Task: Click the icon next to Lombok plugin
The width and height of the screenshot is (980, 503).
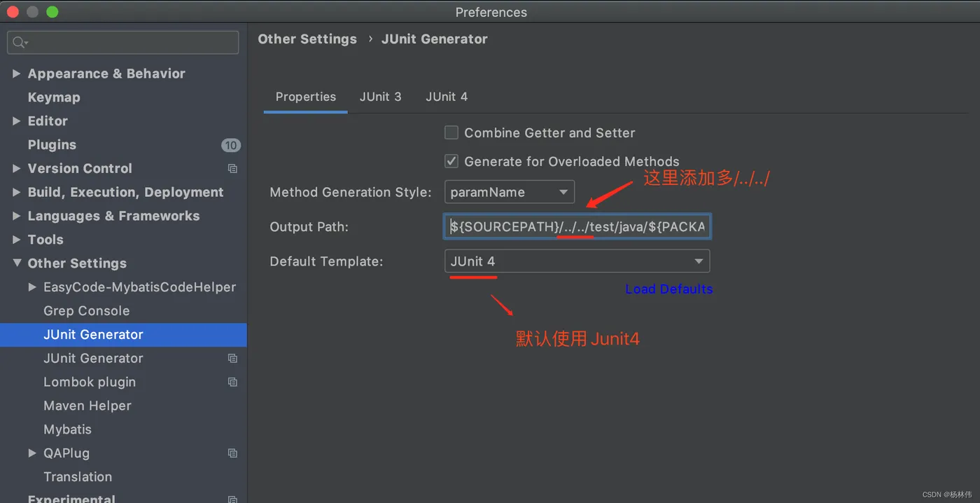Action: tap(232, 382)
